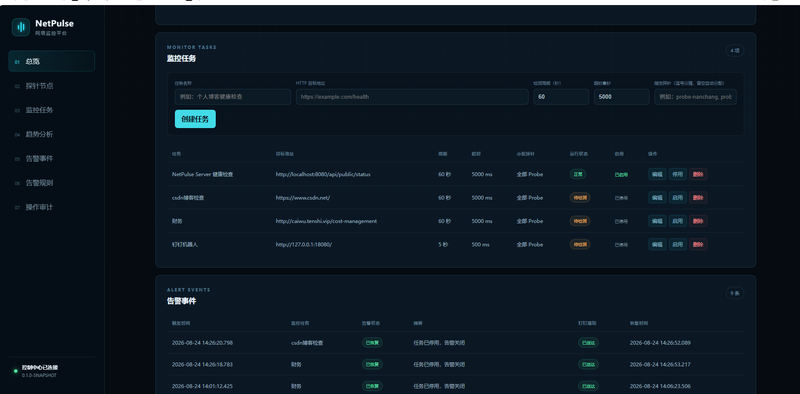Click the 已启用 enabled label
Screen dimensions: 800x394
pos(621,175)
